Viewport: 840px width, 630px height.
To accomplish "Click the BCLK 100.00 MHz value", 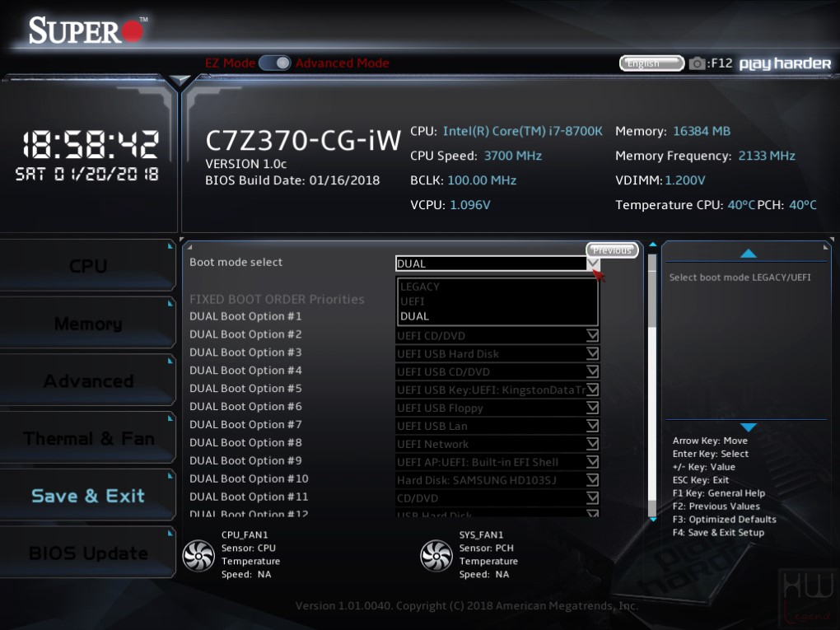I will [482, 180].
